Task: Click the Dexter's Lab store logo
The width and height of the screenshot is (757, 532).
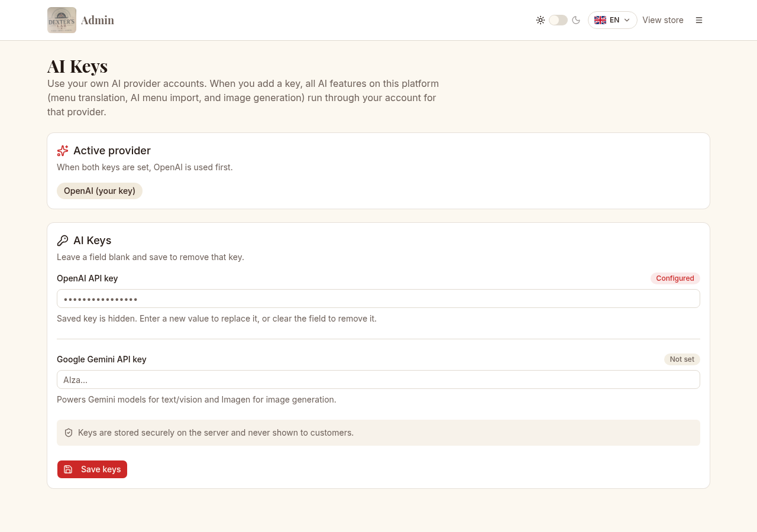Action: pyautogui.click(x=62, y=20)
